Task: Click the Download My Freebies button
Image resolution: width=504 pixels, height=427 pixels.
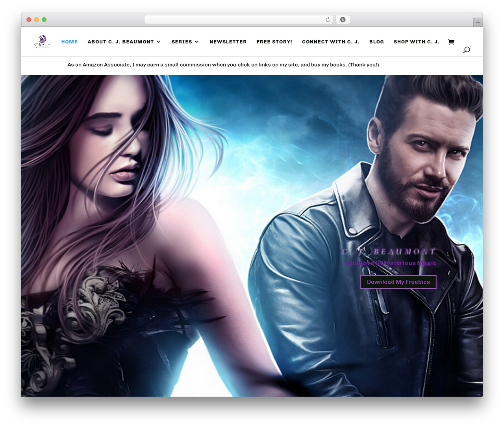Action: tap(398, 282)
